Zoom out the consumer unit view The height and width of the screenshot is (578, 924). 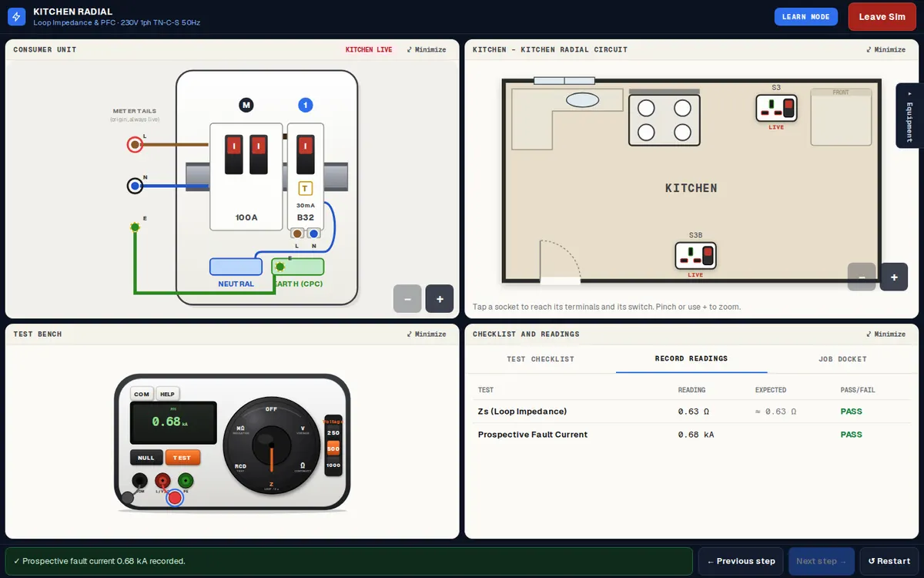407,299
